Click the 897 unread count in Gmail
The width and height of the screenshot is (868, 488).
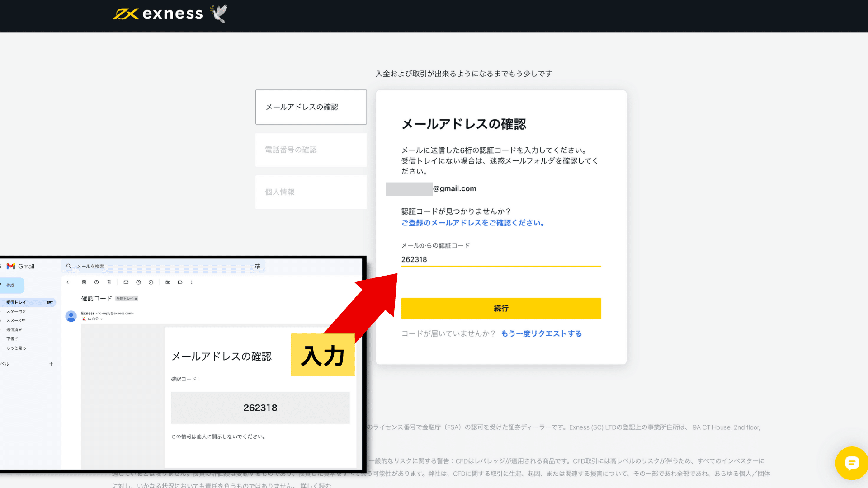pos(50,303)
